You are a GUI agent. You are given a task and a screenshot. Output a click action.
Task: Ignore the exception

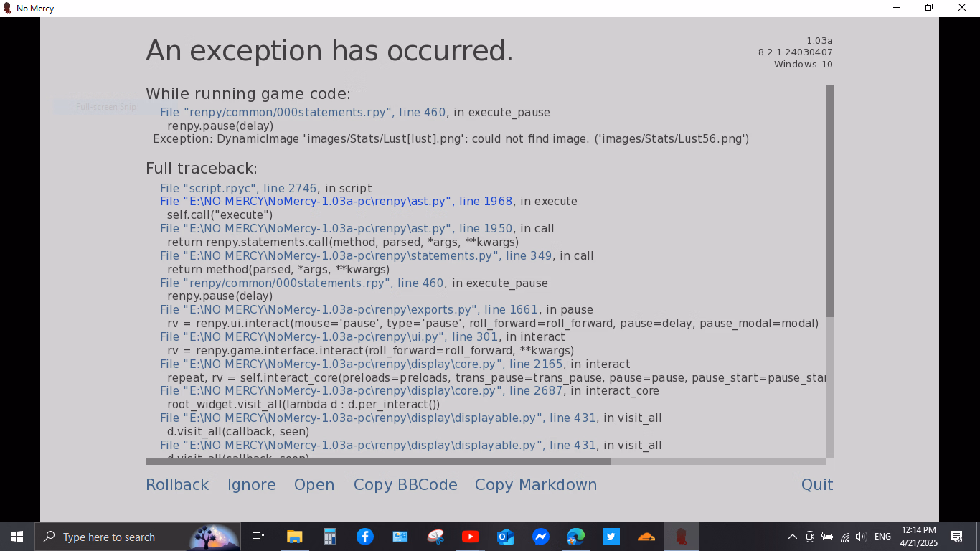click(252, 485)
